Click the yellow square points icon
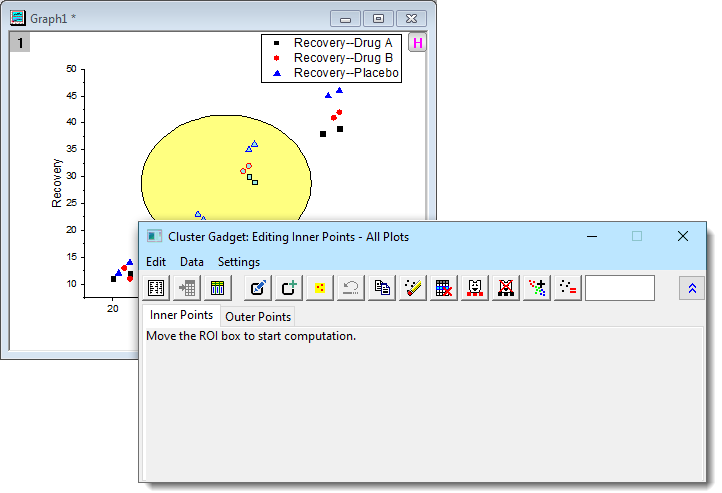Viewport: 722px width, 493px height. point(320,288)
